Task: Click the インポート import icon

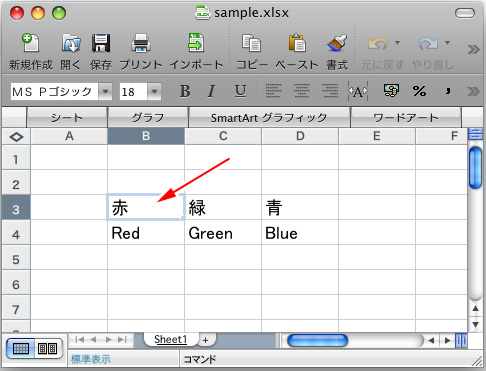Action: pos(196,43)
